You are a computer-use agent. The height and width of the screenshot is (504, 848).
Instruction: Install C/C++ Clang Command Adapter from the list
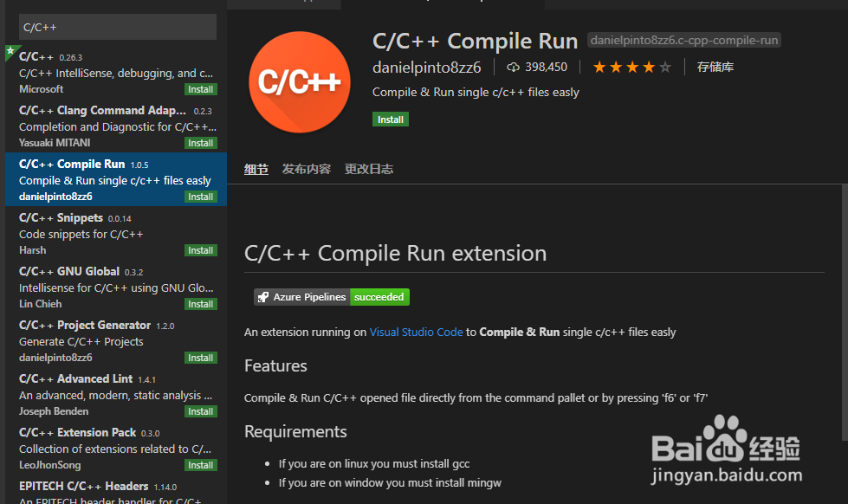click(201, 143)
